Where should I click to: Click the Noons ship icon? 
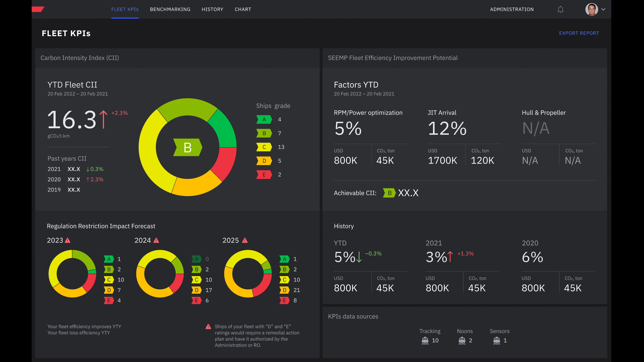[x=462, y=340]
